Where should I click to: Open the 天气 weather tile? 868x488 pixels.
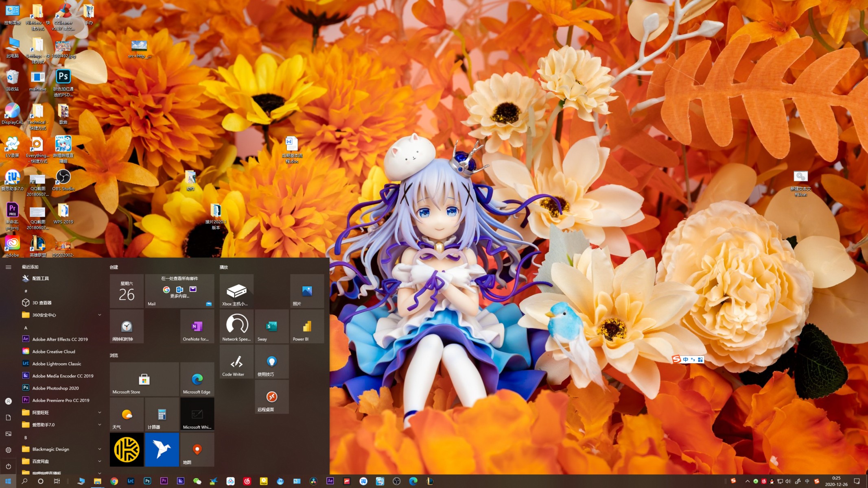click(127, 414)
